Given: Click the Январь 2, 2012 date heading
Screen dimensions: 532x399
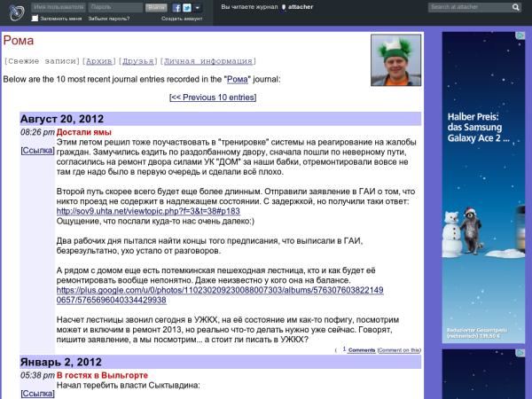Looking at the screenshot, I should 60,362.
